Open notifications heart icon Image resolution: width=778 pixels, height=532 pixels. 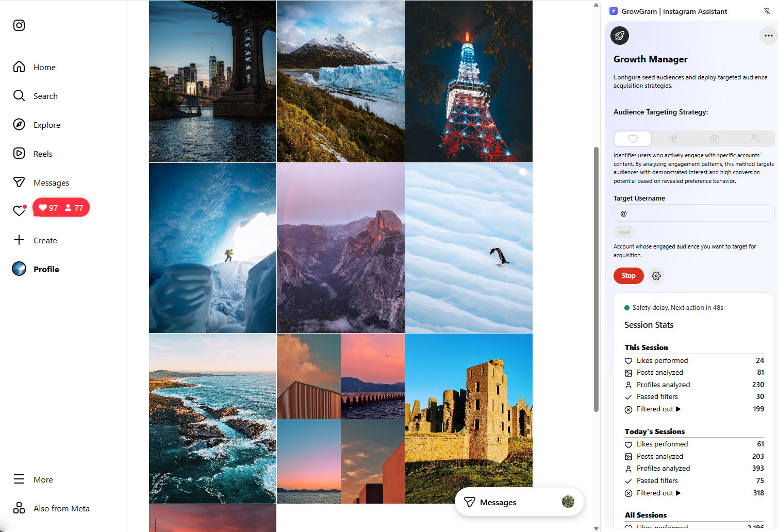coord(19,211)
